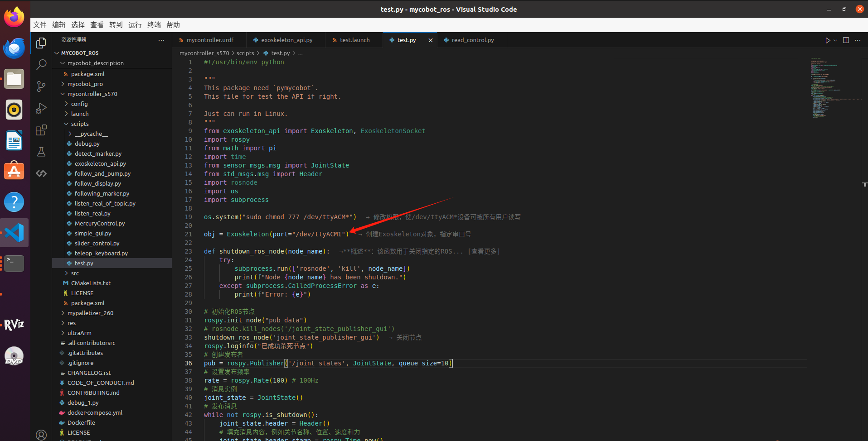868x441 pixels.
Task: Open the Search view in activity bar
Action: (41, 65)
